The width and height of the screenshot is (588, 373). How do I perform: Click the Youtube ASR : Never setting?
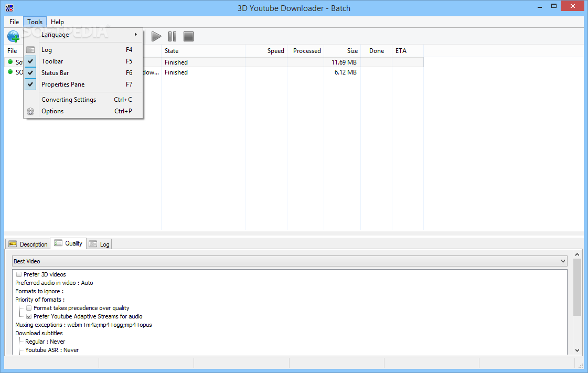[x=52, y=350]
